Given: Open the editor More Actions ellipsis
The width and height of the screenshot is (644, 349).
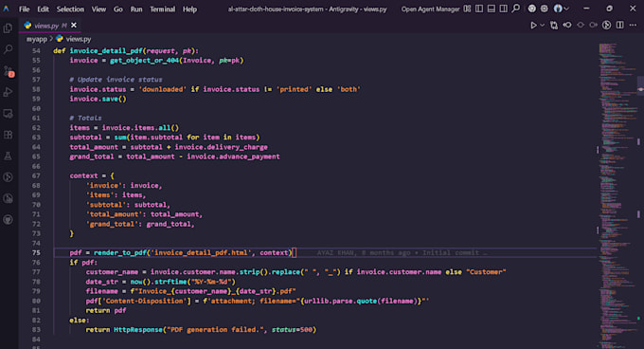Looking at the screenshot, I should [633, 25].
